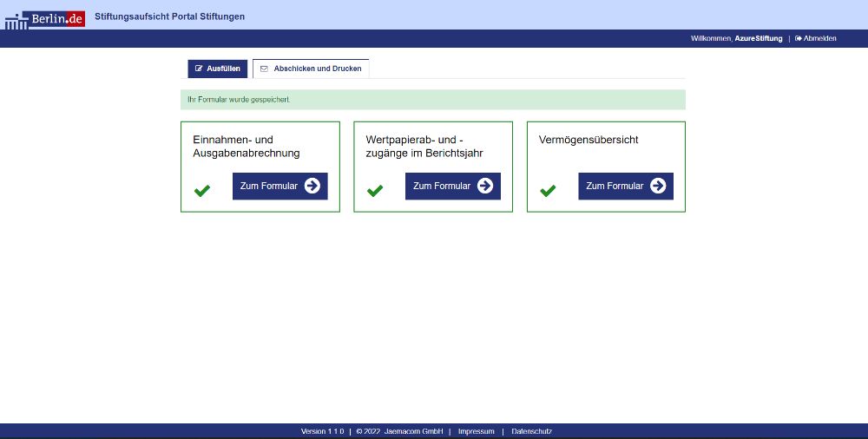This screenshot has width=868, height=439.
Task: Click the arrow icon in the Vermögensübersicht card
Action: coord(658,186)
